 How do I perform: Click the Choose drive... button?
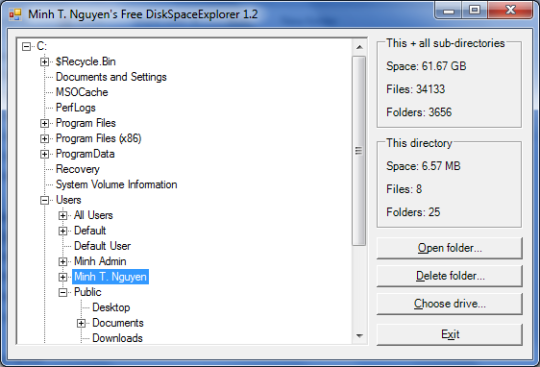[x=449, y=304]
